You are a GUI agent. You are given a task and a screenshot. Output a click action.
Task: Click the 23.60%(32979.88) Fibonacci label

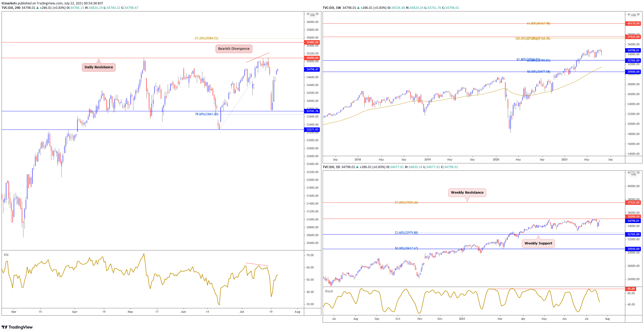406,233
